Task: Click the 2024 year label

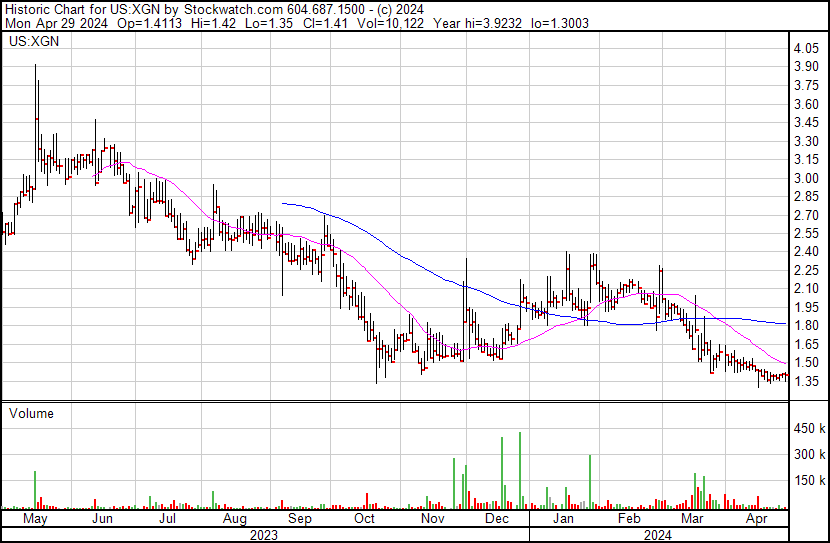Action: (658, 535)
